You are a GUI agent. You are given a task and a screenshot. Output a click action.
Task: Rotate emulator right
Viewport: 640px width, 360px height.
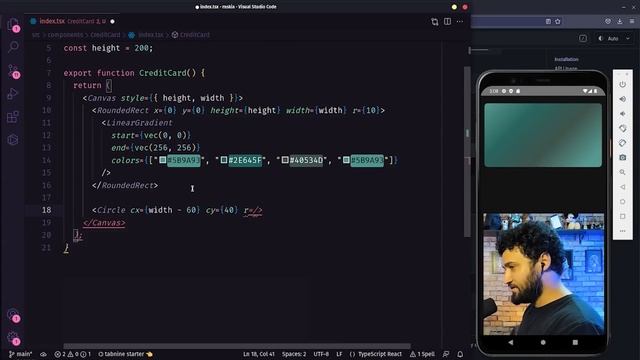click(622, 143)
